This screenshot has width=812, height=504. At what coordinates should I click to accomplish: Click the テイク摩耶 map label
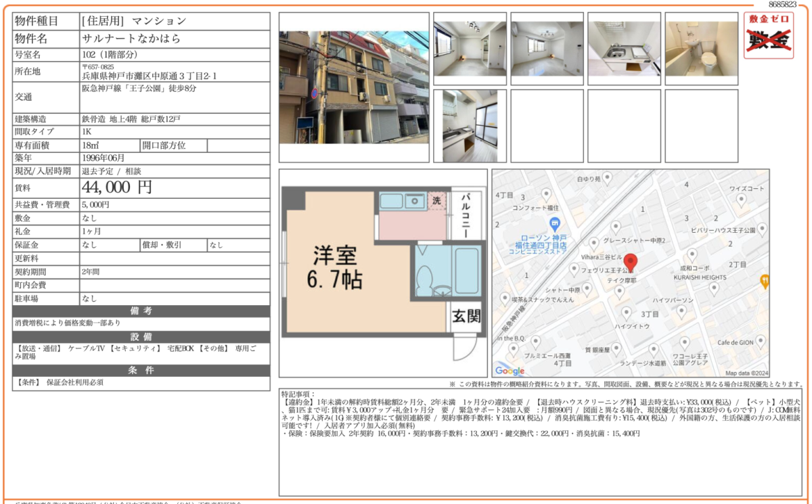point(621,279)
